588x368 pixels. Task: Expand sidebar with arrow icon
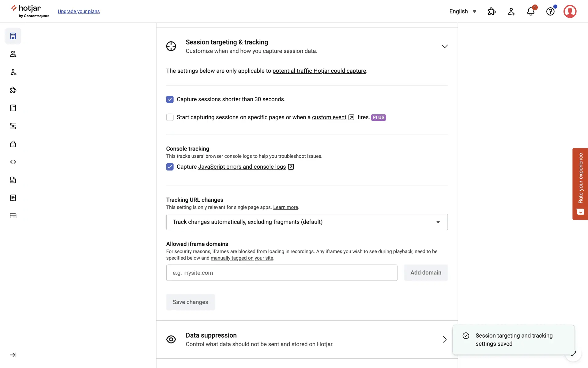click(13, 355)
